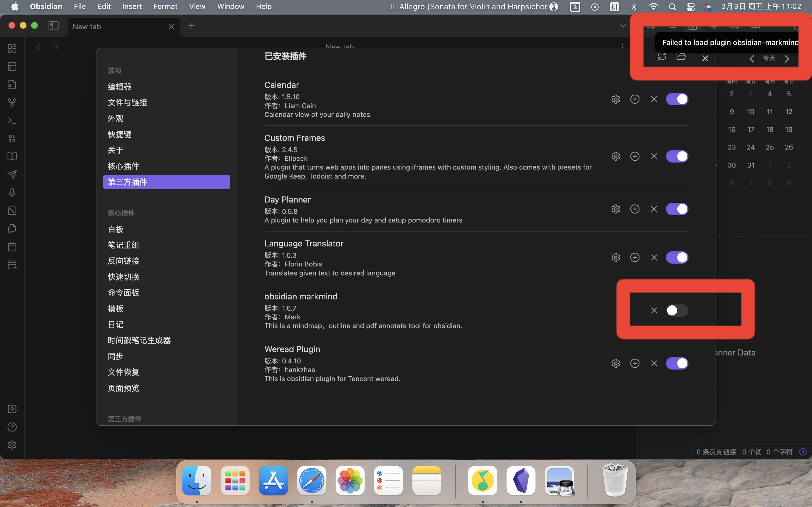Screen dimensions: 812x507
Task: Go to previous month in calendar
Action: pos(752,59)
